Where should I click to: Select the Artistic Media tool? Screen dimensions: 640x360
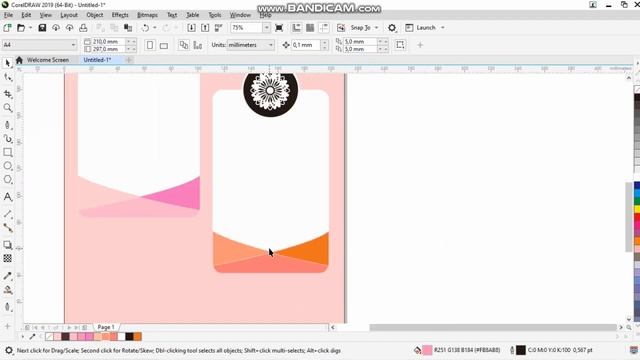(x=7, y=139)
